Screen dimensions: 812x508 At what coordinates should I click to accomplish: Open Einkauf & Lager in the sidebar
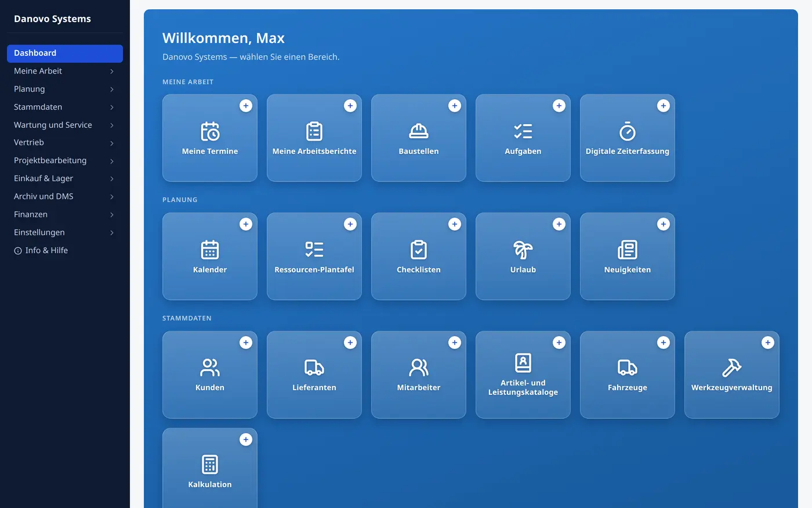[65, 179]
